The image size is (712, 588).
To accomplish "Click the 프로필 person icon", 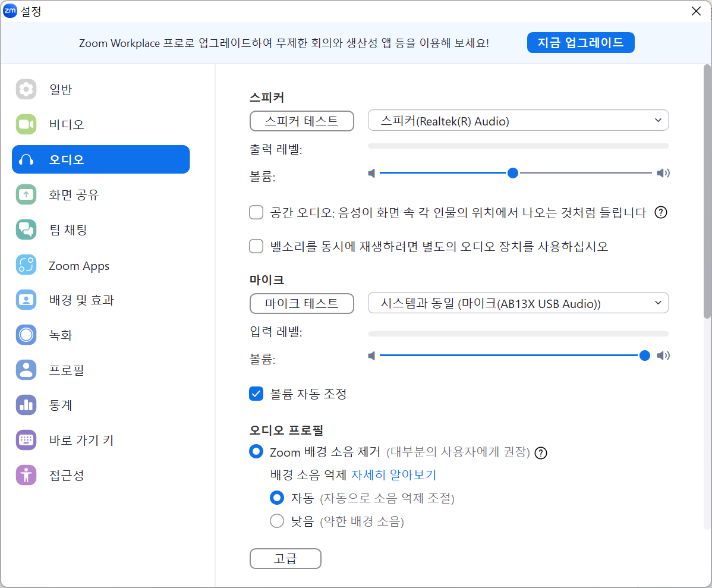I will point(26,370).
